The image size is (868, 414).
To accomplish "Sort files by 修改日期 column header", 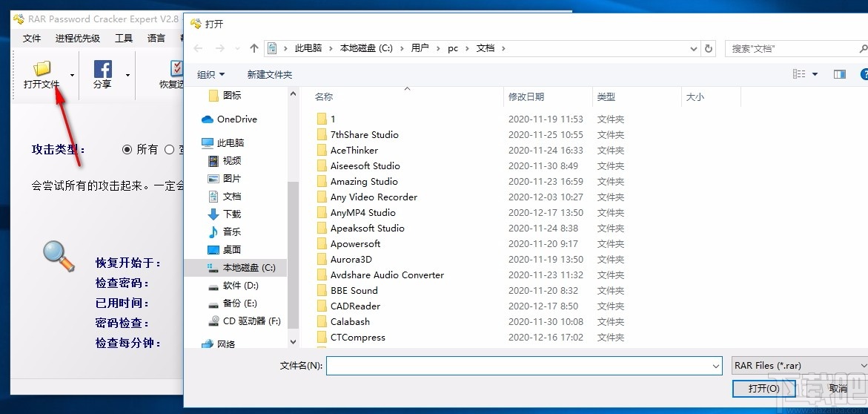I will coord(526,97).
